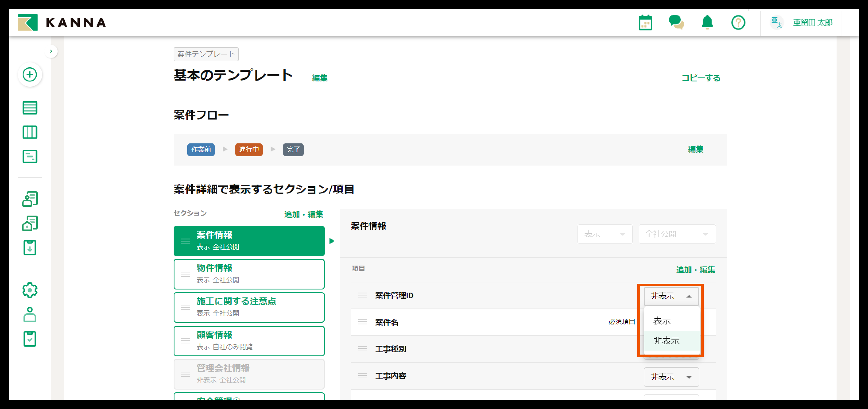Click the 必須項目 label
This screenshot has height=409, width=868.
coord(622,322)
